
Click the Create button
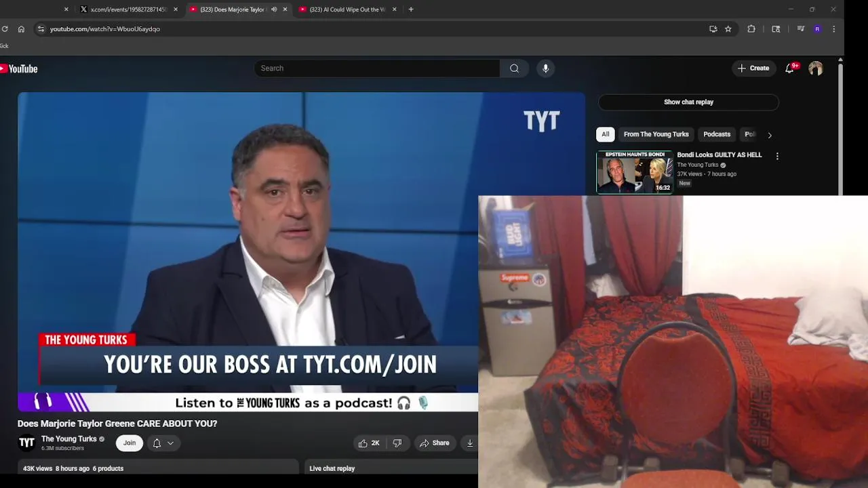pyautogui.click(x=753, y=68)
